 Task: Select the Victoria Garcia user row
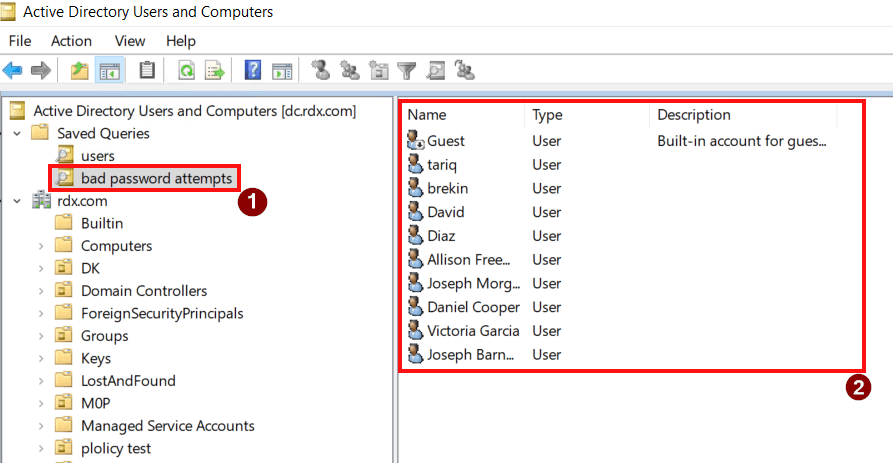coord(473,331)
